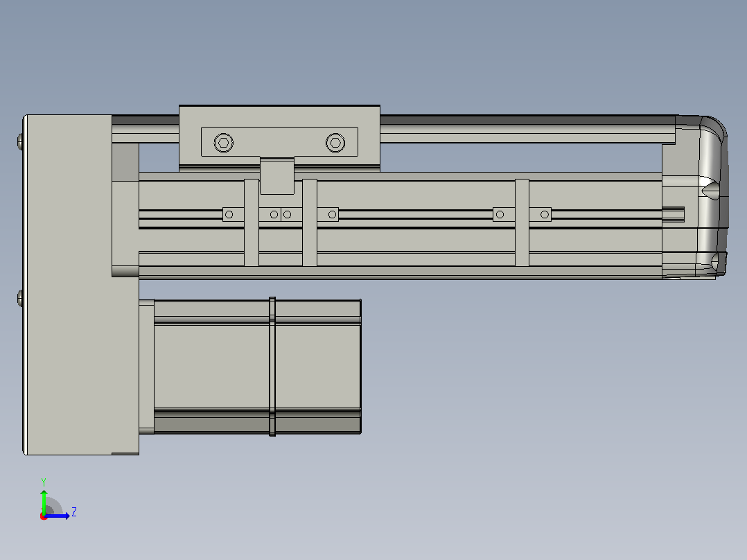
Task: Select the motor body below the rail
Action: point(257,367)
